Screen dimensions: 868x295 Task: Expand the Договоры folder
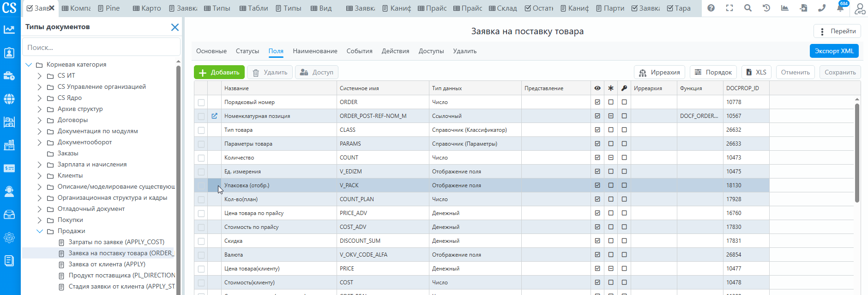[x=40, y=120]
